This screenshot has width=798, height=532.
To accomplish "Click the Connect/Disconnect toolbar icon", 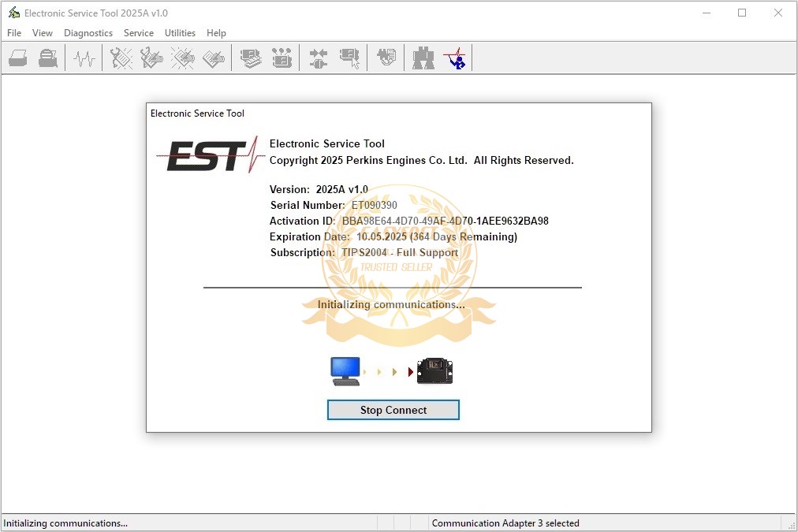I will pyautogui.click(x=454, y=58).
